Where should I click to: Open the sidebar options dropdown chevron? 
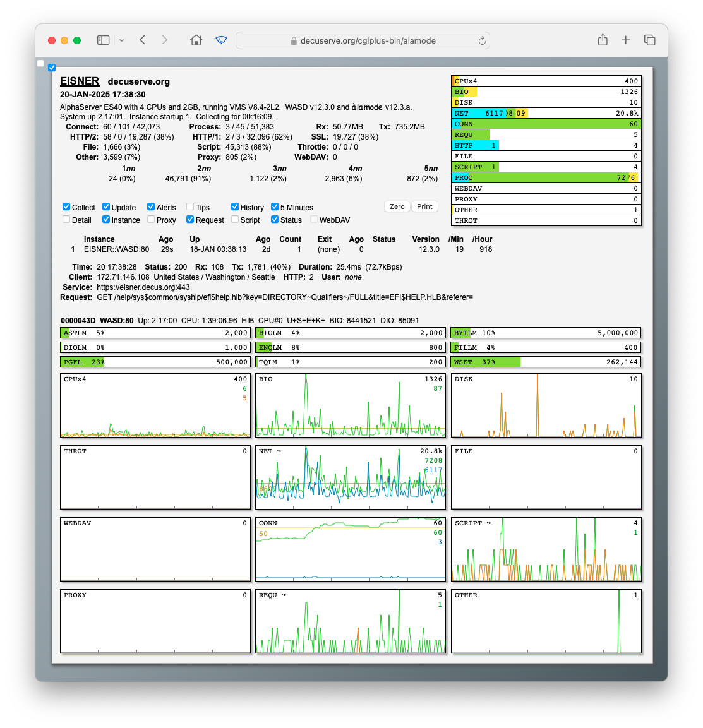pos(122,40)
